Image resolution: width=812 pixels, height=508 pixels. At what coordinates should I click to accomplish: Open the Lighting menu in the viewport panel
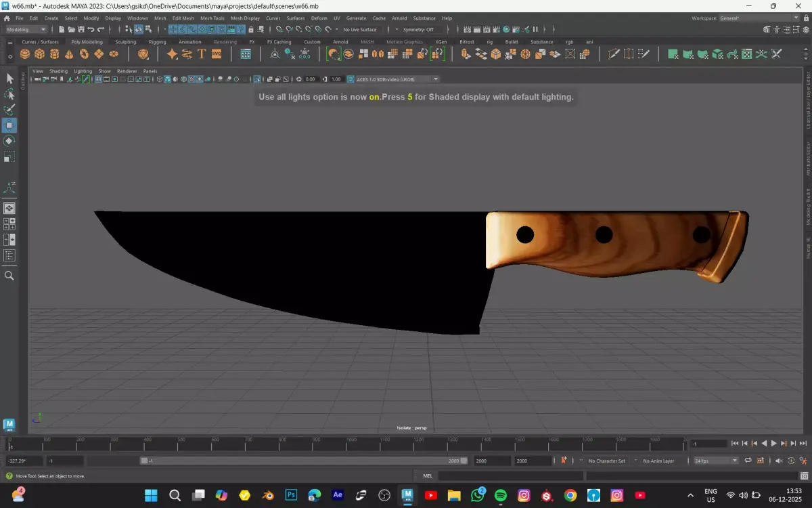coord(83,71)
